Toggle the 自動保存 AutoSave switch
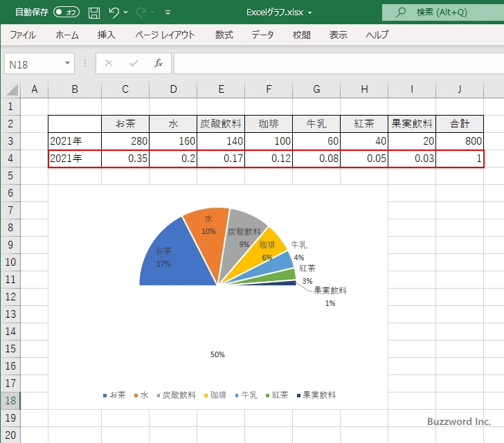 (x=66, y=12)
